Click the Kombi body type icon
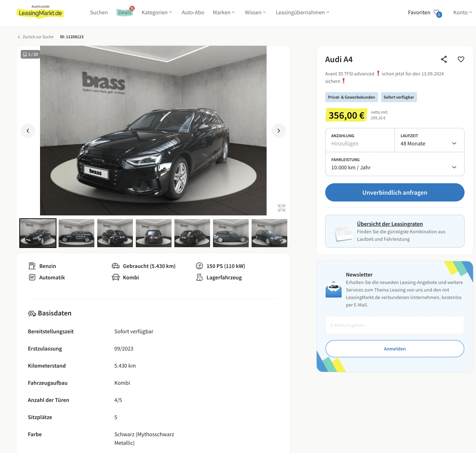476x453 pixels. pos(116,277)
